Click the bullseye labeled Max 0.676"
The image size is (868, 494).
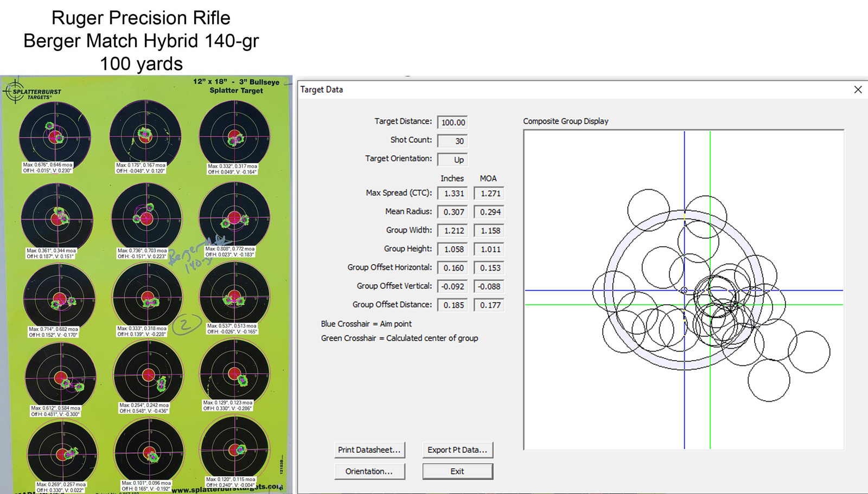click(55, 137)
